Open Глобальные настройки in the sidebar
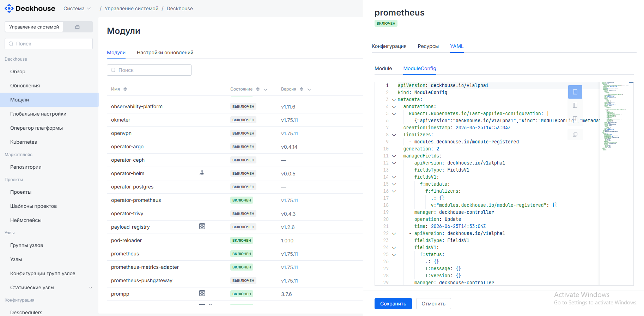The image size is (644, 316). (x=38, y=114)
